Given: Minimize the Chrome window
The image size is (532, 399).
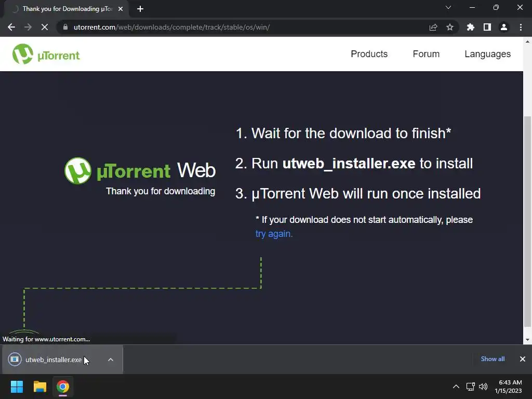Looking at the screenshot, I should 472,7.
